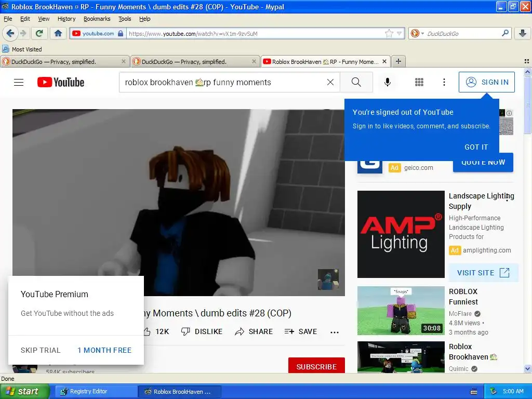
Task: Click the SAVE to playlist button
Action: click(301, 331)
